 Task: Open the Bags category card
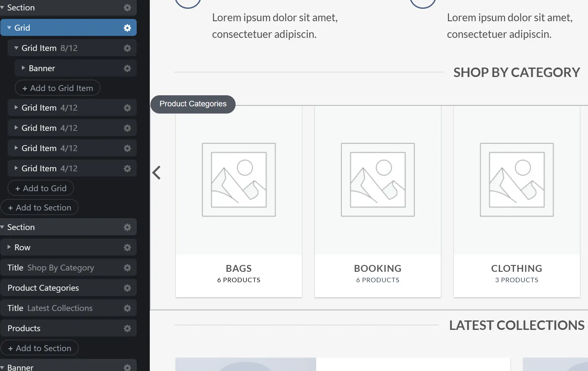click(x=239, y=201)
